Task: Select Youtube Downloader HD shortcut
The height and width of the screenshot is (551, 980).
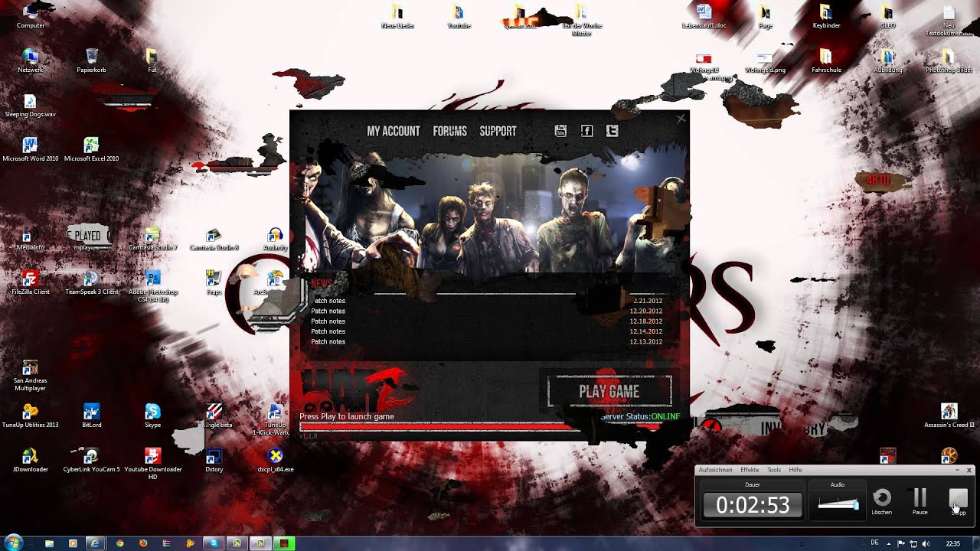Action: click(152, 463)
